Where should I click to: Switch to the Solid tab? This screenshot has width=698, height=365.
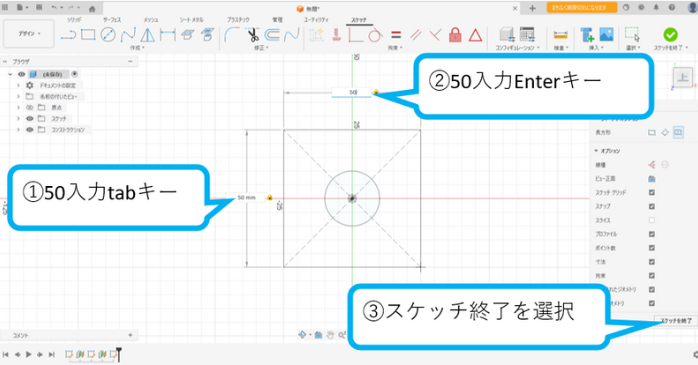click(x=74, y=20)
